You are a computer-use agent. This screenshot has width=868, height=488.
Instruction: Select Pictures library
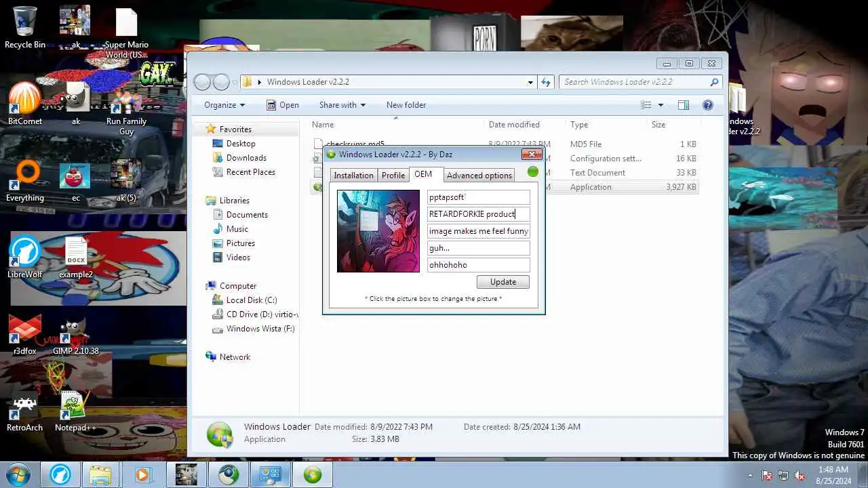pyautogui.click(x=241, y=243)
